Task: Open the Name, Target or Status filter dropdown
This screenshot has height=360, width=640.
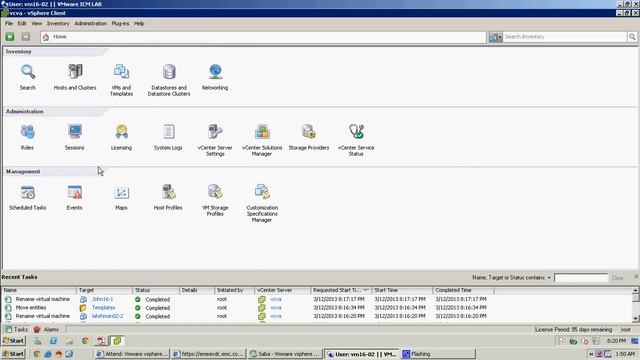Action: point(511,278)
